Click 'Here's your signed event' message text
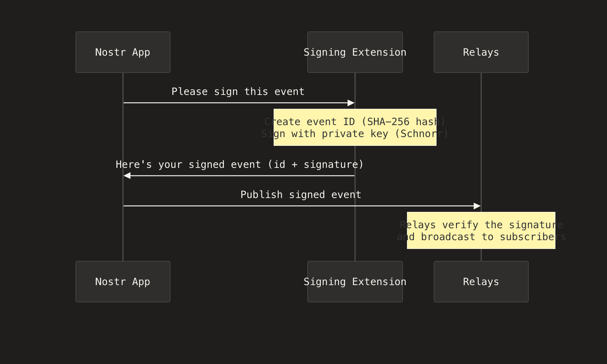The width and height of the screenshot is (607, 364). point(239,164)
